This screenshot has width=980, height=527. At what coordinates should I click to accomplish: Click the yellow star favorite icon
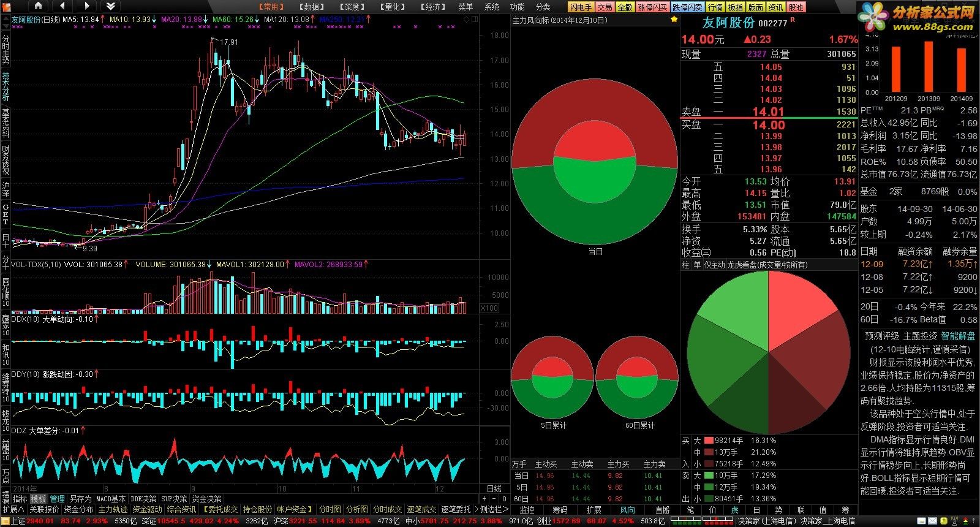point(674,20)
